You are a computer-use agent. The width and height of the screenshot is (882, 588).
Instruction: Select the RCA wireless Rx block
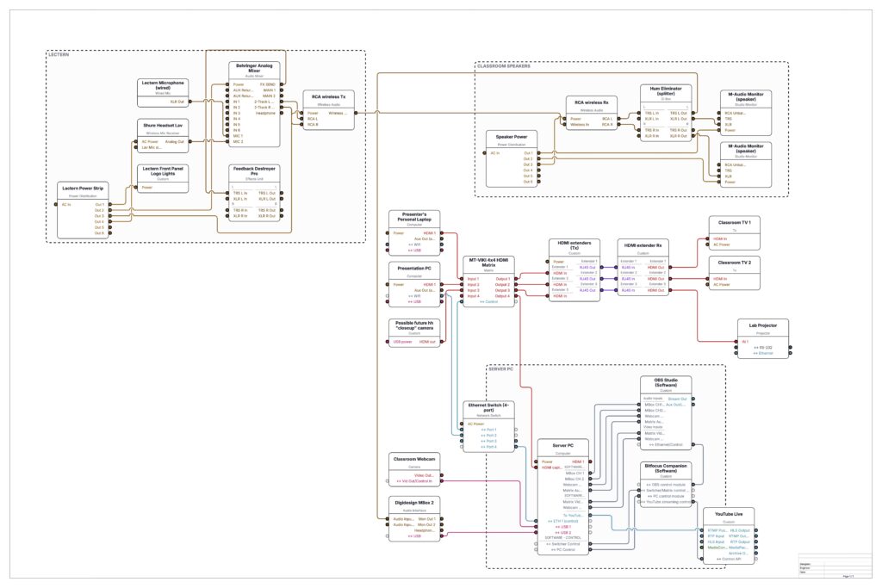click(x=591, y=113)
